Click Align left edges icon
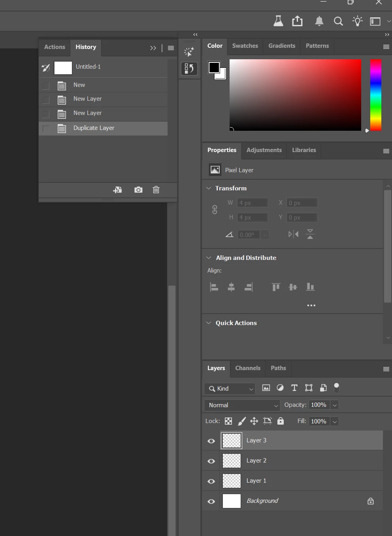This screenshot has height=536, width=392. pos(214,287)
